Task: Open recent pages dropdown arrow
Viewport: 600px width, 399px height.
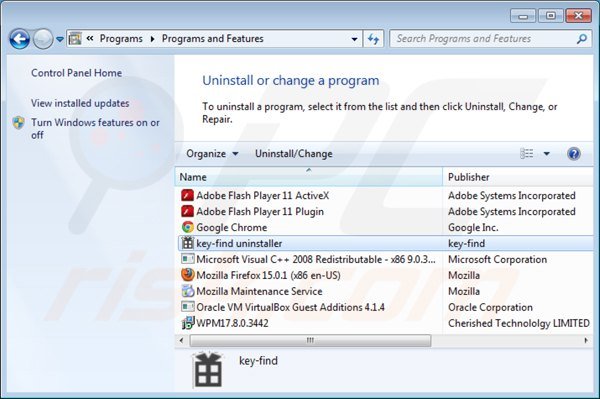Action: coord(60,39)
